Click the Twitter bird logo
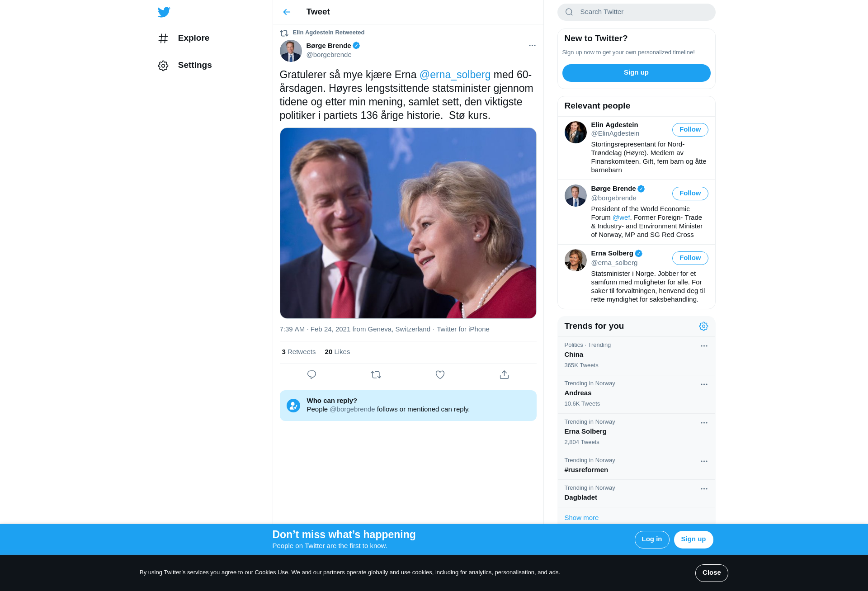The height and width of the screenshot is (591, 868). click(x=164, y=12)
